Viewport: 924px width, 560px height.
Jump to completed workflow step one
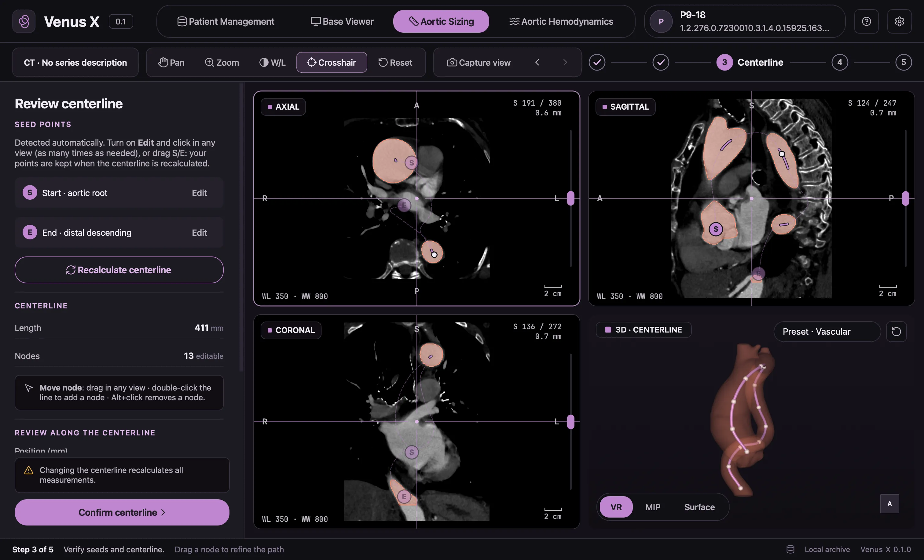click(597, 62)
